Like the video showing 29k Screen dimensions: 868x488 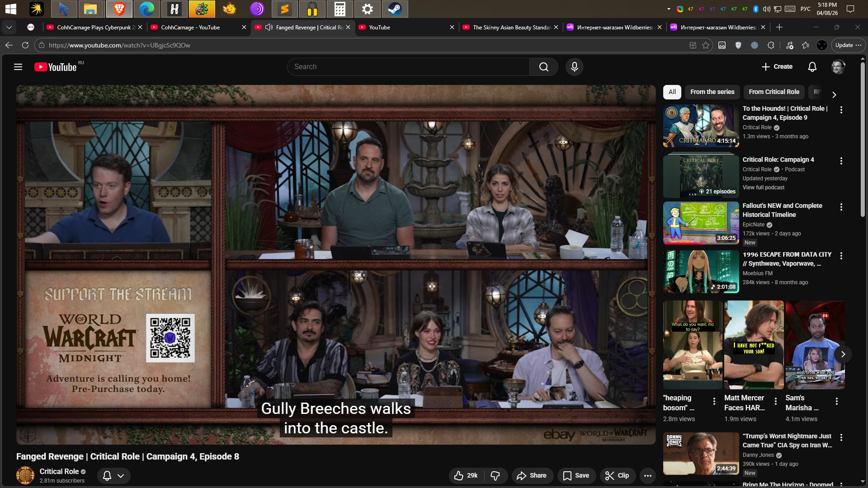coord(466,475)
